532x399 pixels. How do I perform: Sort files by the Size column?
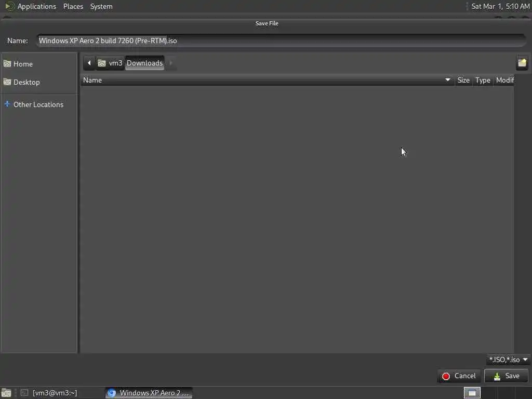[463, 81]
